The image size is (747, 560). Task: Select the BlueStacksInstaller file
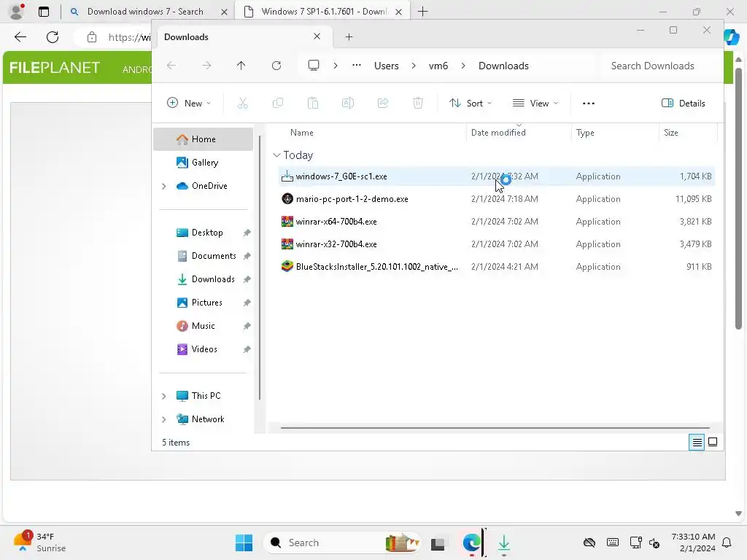click(496, 267)
